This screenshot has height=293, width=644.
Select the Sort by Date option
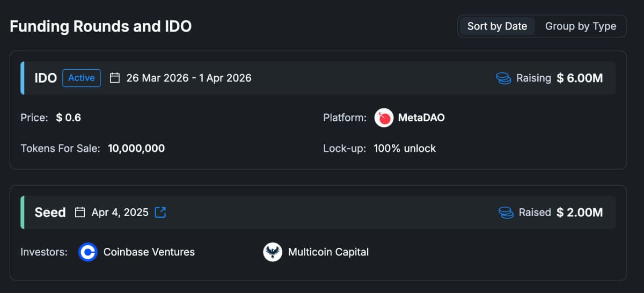pyautogui.click(x=497, y=26)
